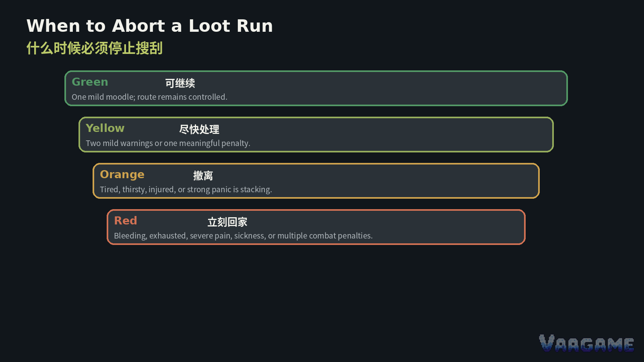
Task: Click the Orange heading label
Action: point(122,175)
